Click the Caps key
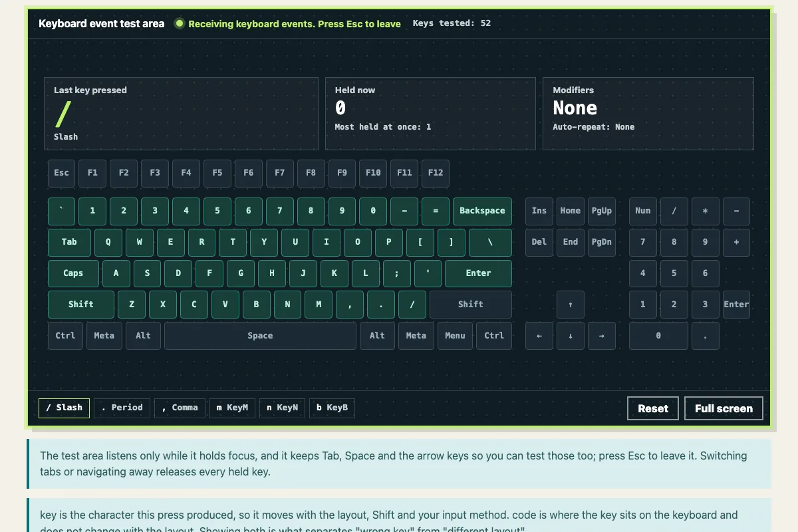The height and width of the screenshot is (532, 798). (x=73, y=273)
